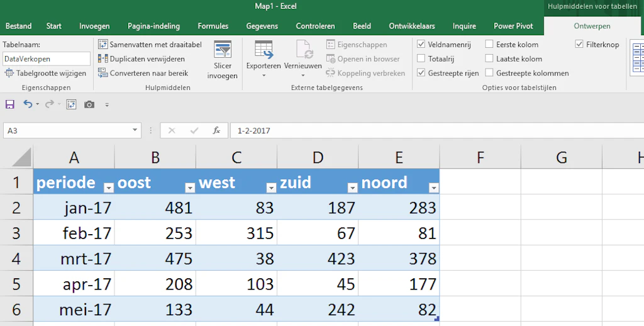
Task: Open undo history dropdown arrow
Action: coord(37,104)
